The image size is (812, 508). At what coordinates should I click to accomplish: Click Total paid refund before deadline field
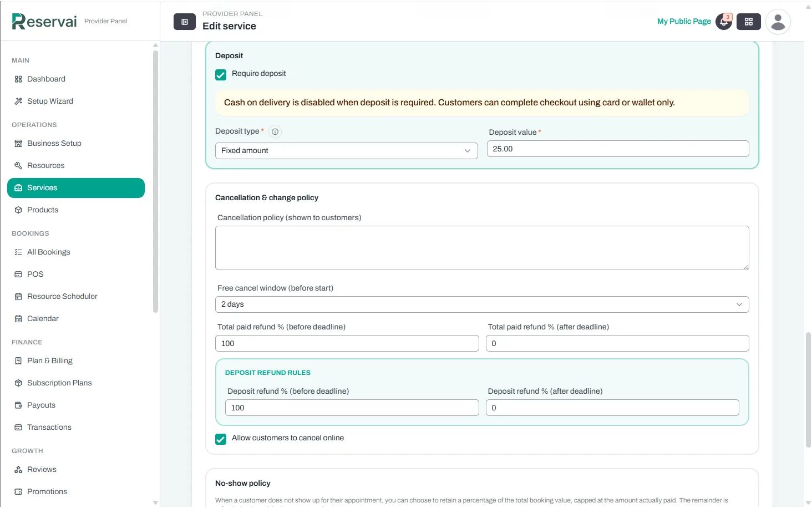(x=347, y=343)
